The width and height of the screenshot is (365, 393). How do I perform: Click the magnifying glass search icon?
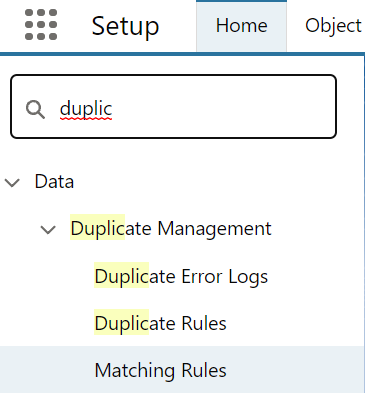coord(35,109)
